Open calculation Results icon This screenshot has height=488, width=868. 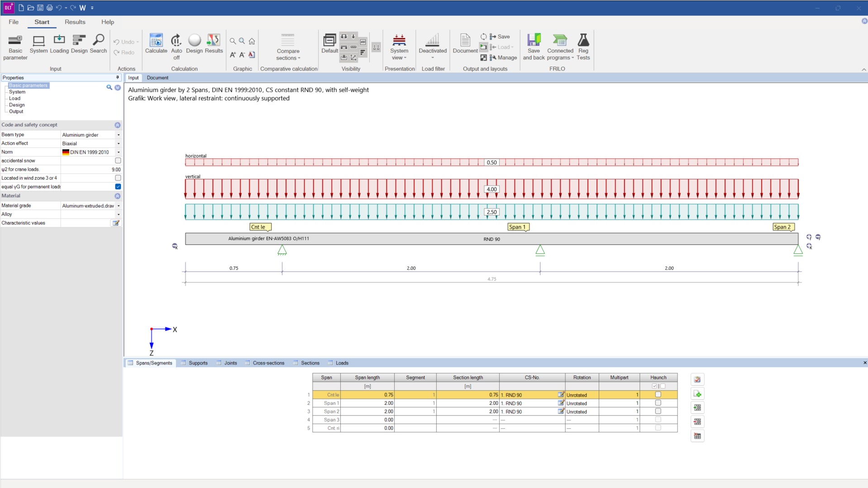tap(214, 44)
